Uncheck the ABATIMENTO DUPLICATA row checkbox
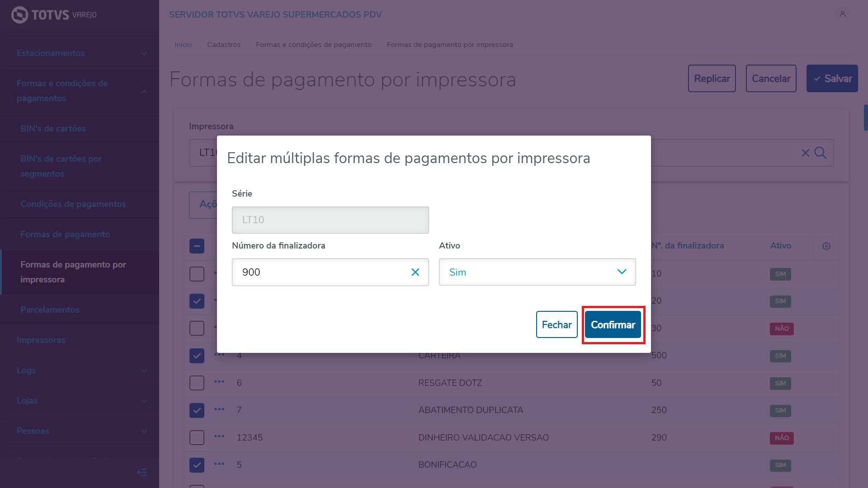The width and height of the screenshot is (868, 488). (x=197, y=410)
